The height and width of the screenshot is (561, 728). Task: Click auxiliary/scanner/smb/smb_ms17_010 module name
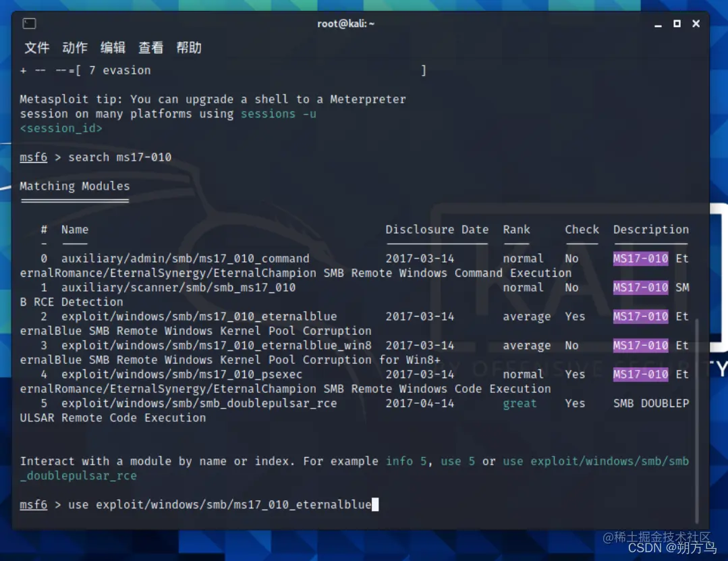pyautogui.click(x=178, y=288)
